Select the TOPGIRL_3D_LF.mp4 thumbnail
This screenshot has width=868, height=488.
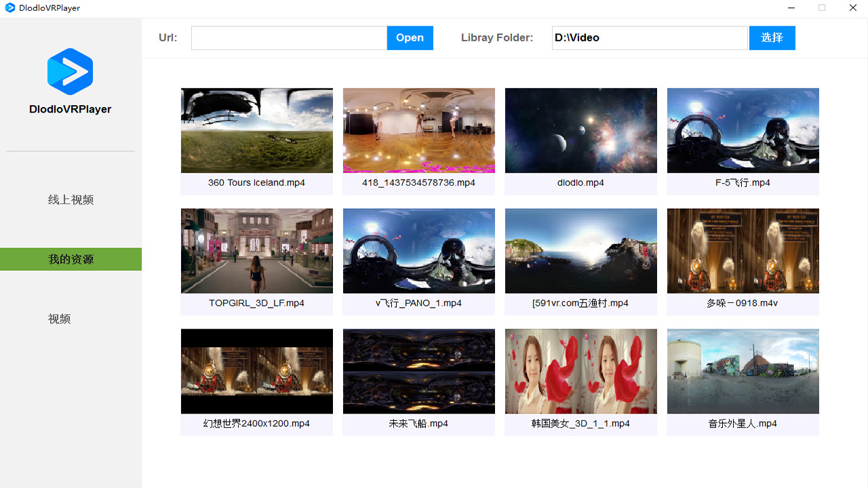[256, 250]
